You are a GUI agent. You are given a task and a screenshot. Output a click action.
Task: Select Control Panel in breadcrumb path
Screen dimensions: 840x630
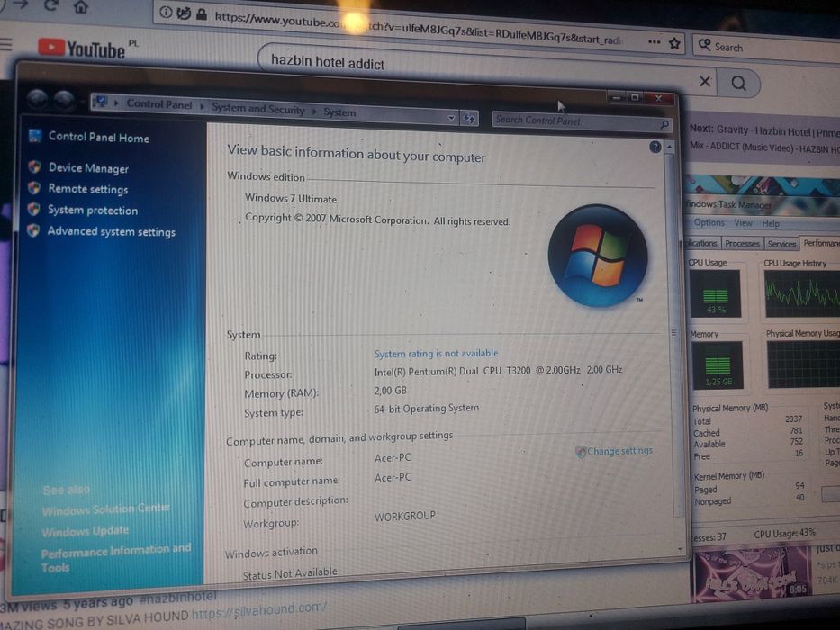[159, 105]
